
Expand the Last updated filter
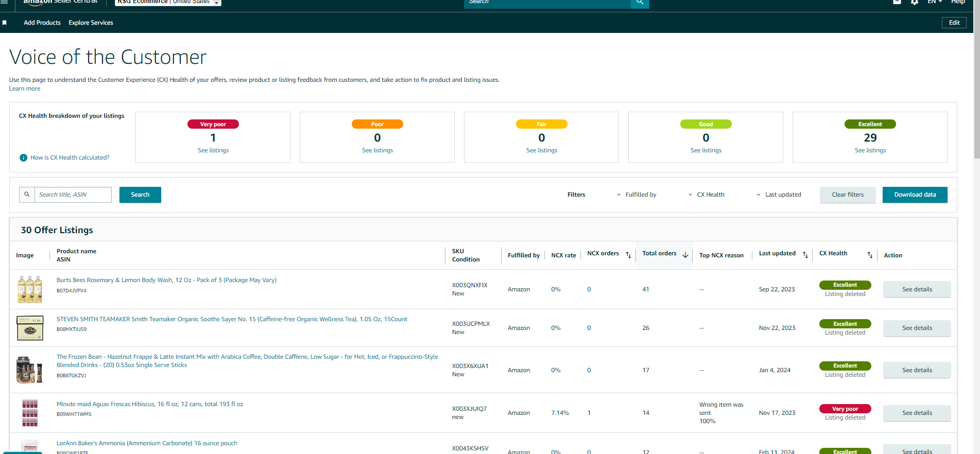779,195
